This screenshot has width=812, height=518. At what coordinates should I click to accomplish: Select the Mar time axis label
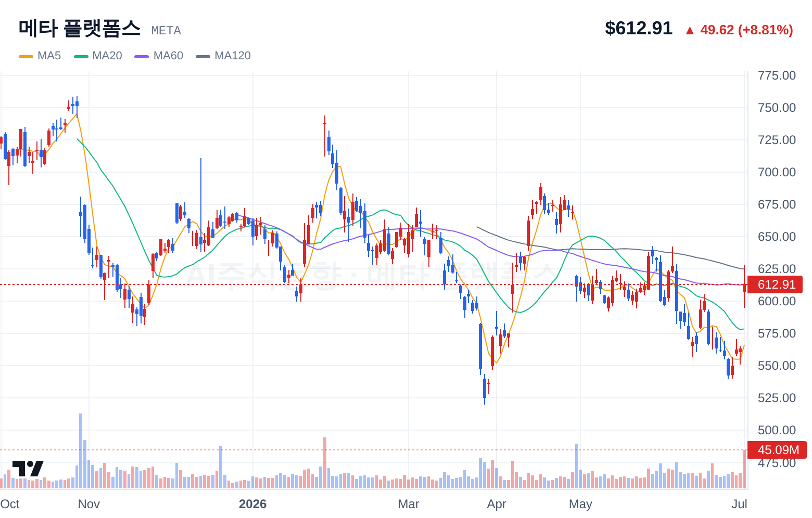[409, 504]
